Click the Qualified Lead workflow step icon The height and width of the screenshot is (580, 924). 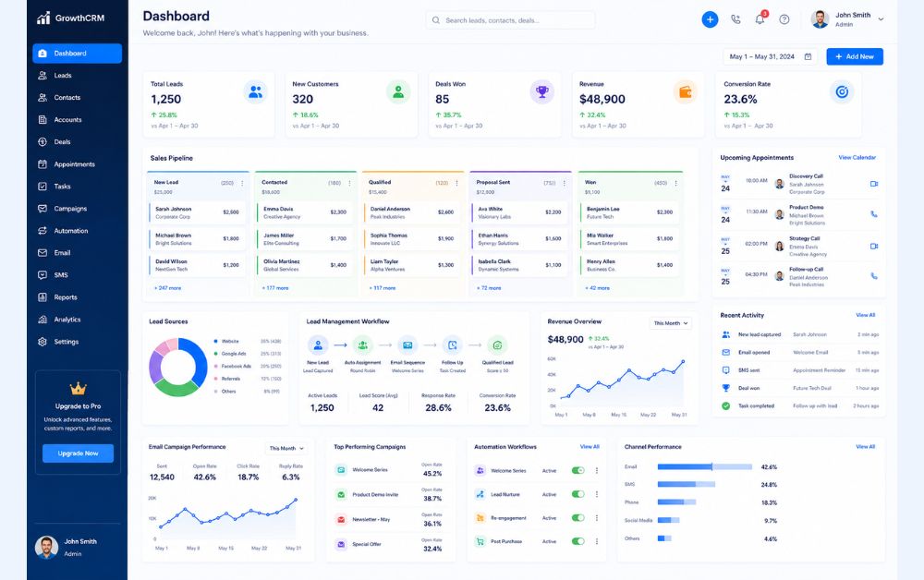coord(497,345)
